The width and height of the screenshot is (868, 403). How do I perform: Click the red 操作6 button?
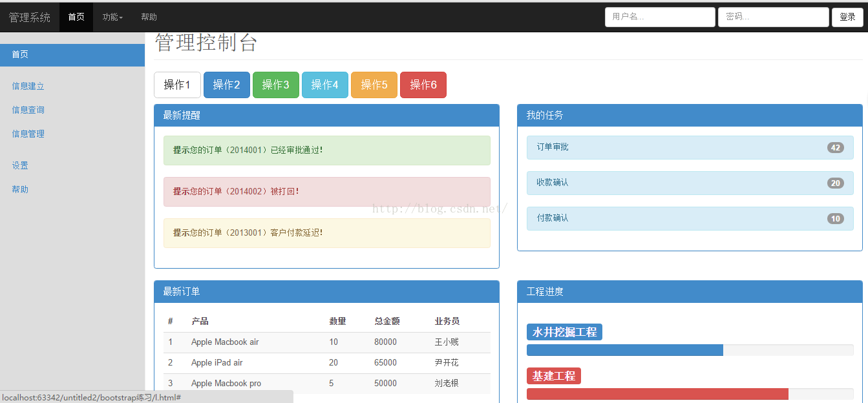(x=423, y=85)
